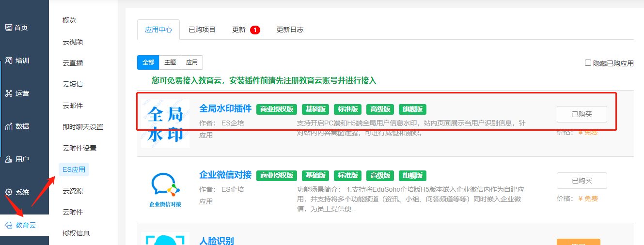The height and width of the screenshot is (245, 644).
Task: Click the 全局水印 plugin thumbnail
Action: click(165, 123)
